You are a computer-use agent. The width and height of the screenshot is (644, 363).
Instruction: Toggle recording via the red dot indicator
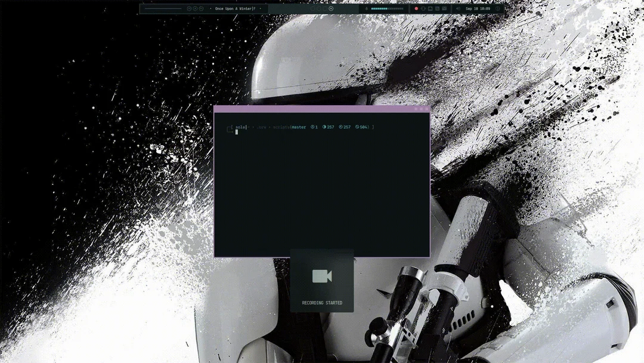[x=416, y=9]
